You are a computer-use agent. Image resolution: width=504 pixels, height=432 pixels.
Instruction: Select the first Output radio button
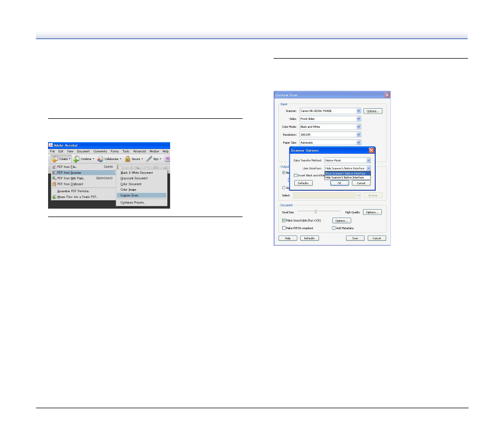[284, 173]
